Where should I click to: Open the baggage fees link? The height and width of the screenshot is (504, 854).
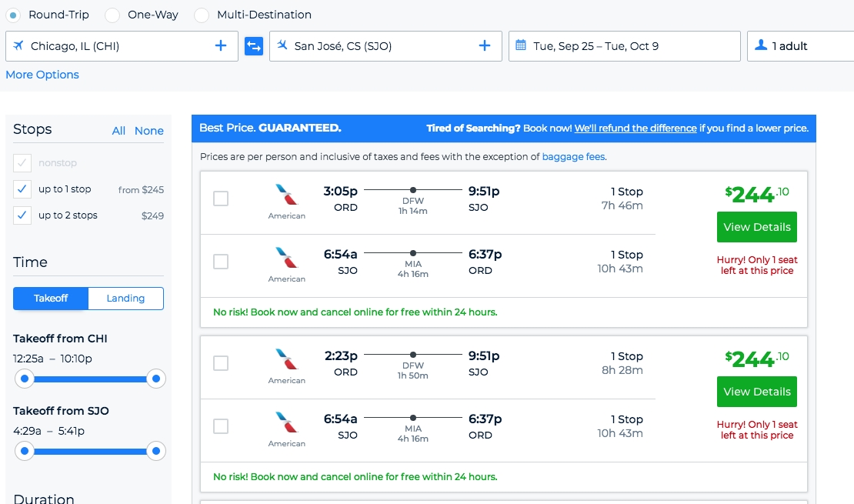[573, 157]
